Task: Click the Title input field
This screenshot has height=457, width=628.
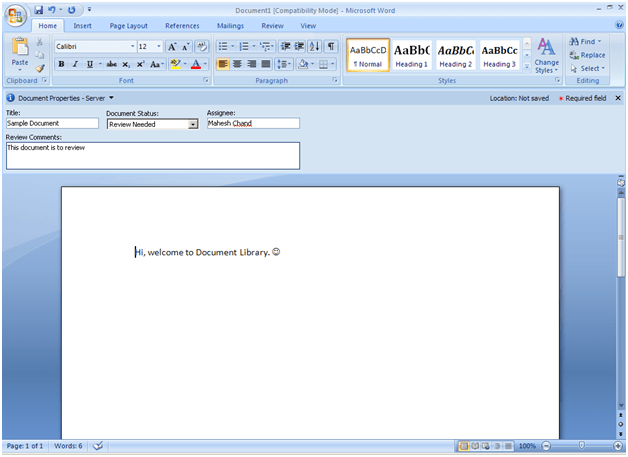Action: [x=51, y=124]
